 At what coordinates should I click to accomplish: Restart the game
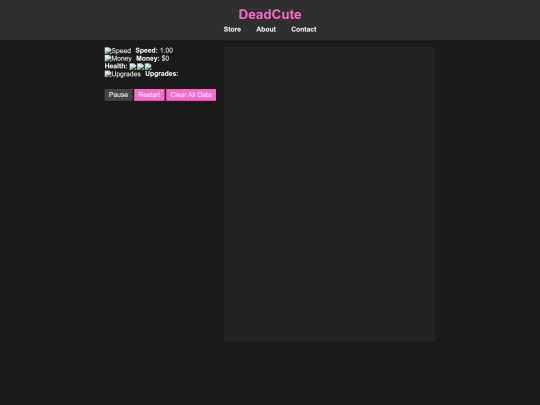(149, 95)
